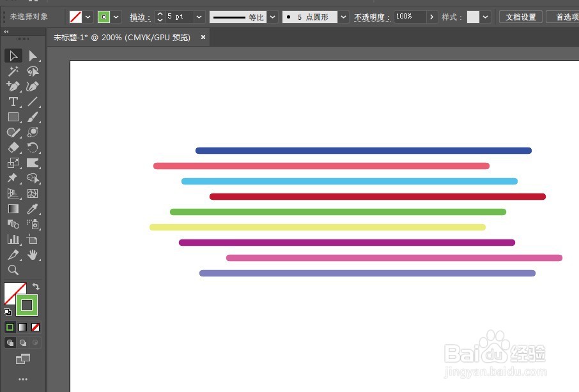Switch to Draw Behind drawing mode
The height and width of the screenshot is (392, 579).
[x=22, y=343]
